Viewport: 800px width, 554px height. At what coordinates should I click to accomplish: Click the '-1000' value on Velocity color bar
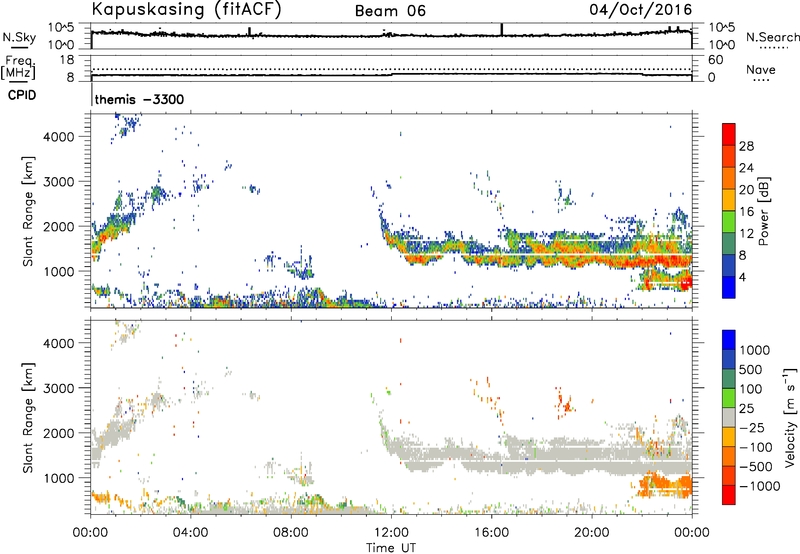(x=760, y=486)
